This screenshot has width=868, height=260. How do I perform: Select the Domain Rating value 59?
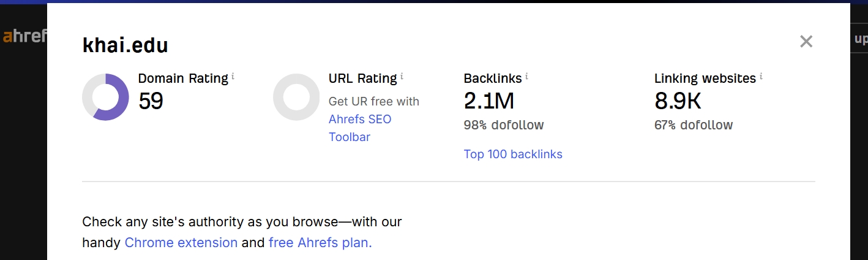tap(151, 101)
